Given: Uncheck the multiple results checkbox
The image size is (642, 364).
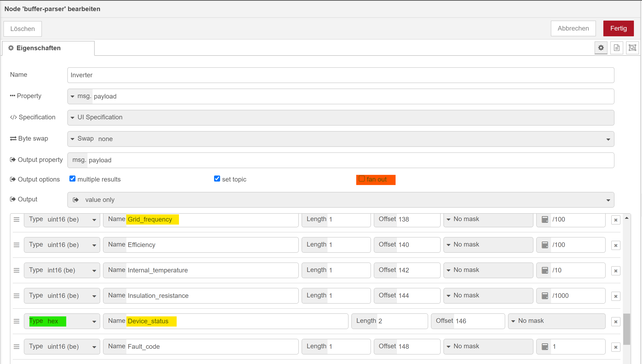Looking at the screenshot, I should pos(72,179).
